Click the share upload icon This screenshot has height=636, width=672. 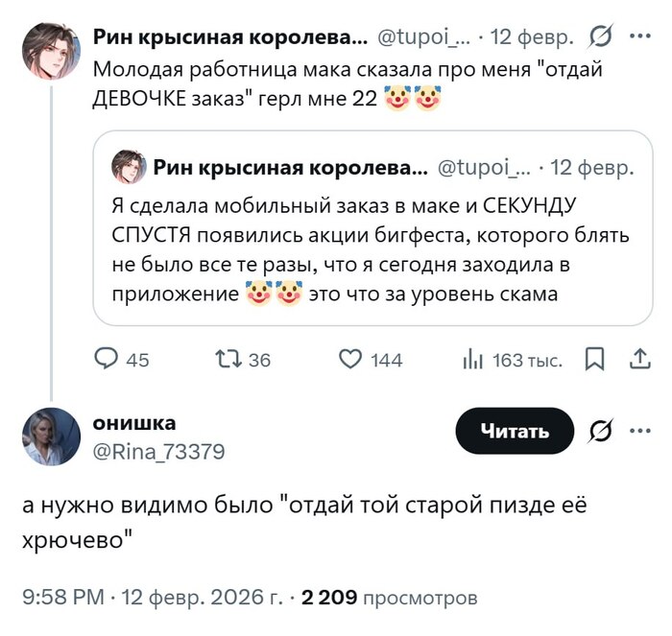[x=638, y=360]
